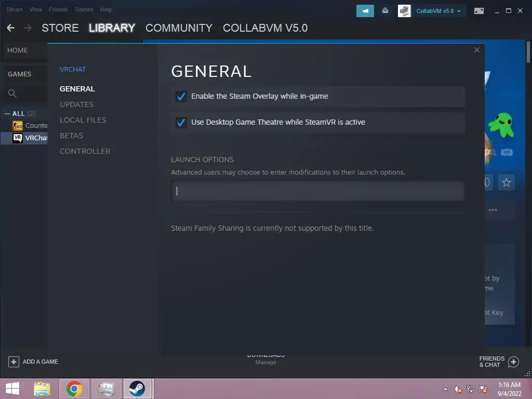
Task: Open the UPDATES properties tab
Action: click(x=77, y=104)
